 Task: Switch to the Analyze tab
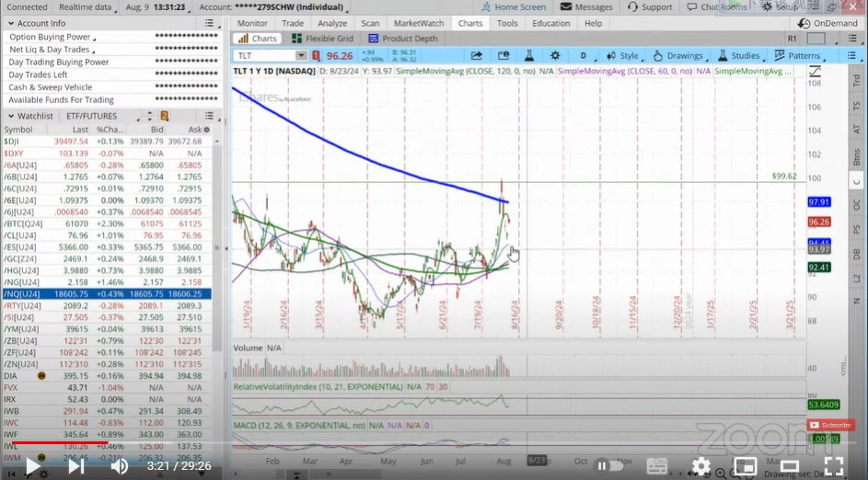332,23
